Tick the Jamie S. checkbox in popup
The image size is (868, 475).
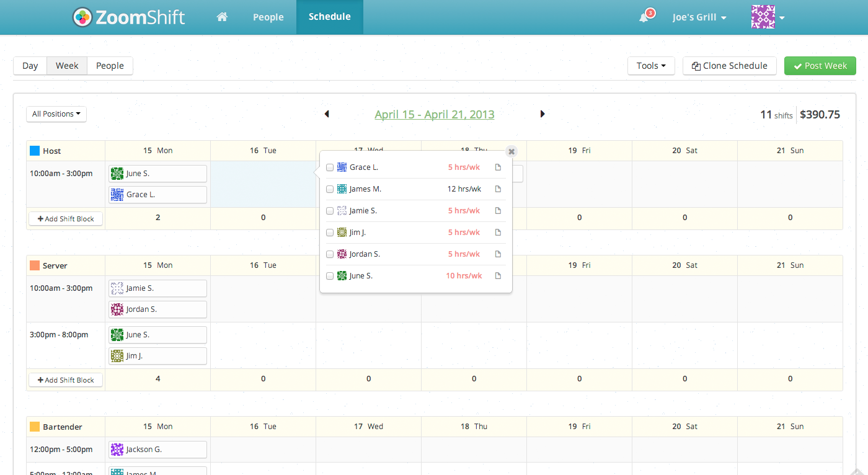click(x=330, y=211)
